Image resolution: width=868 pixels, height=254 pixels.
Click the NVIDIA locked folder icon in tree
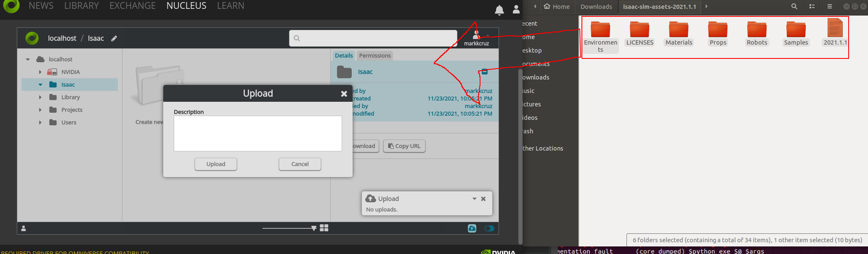pos(52,72)
